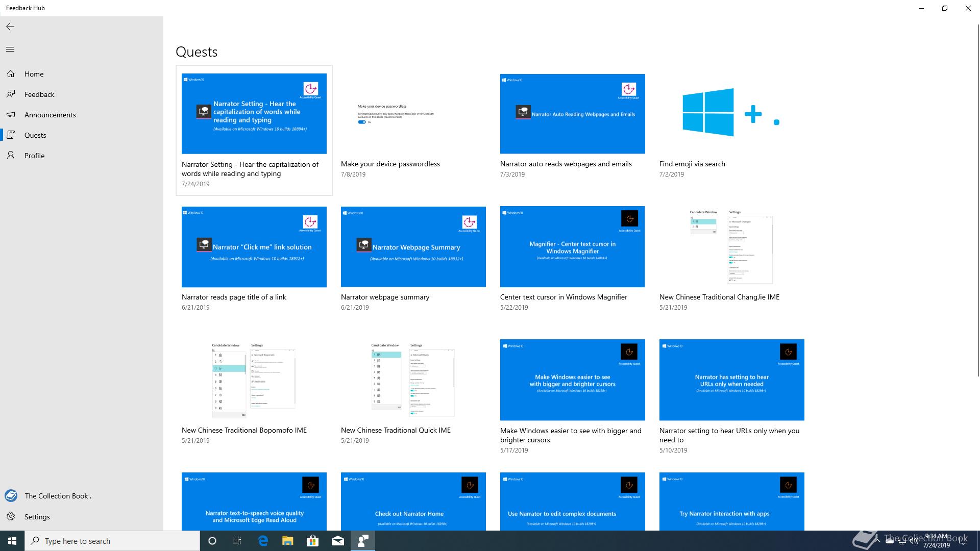This screenshot has width=980, height=551.
Task: Open Narrator Auto Reading Webpages thumbnail
Action: tap(573, 114)
